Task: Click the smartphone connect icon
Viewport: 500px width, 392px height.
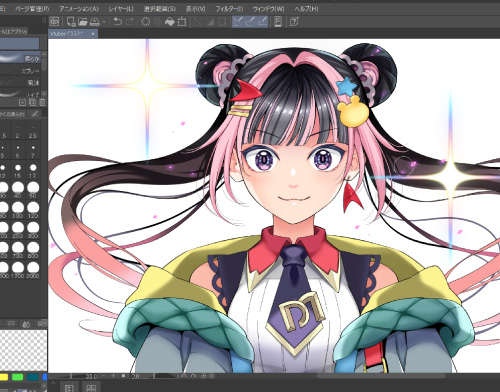Action: click(x=278, y=22)
